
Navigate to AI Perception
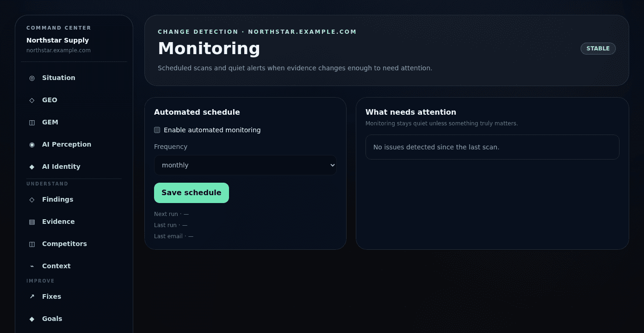tap(67, 144)
